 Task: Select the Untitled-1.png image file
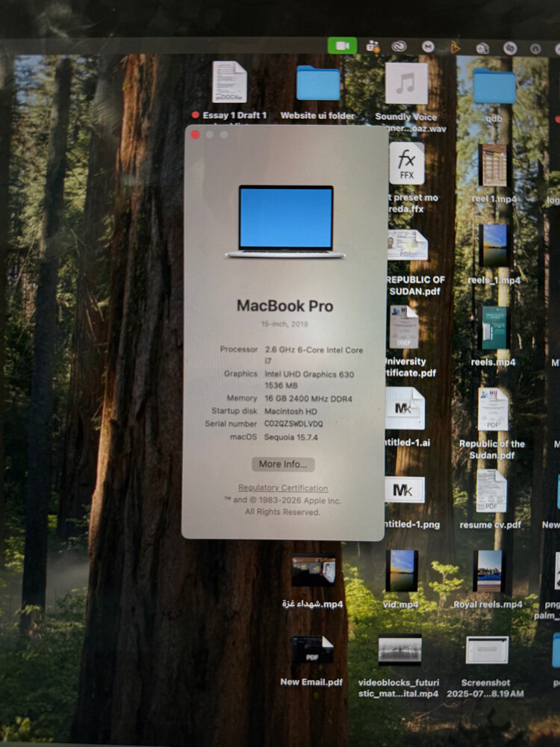[404, 490]
